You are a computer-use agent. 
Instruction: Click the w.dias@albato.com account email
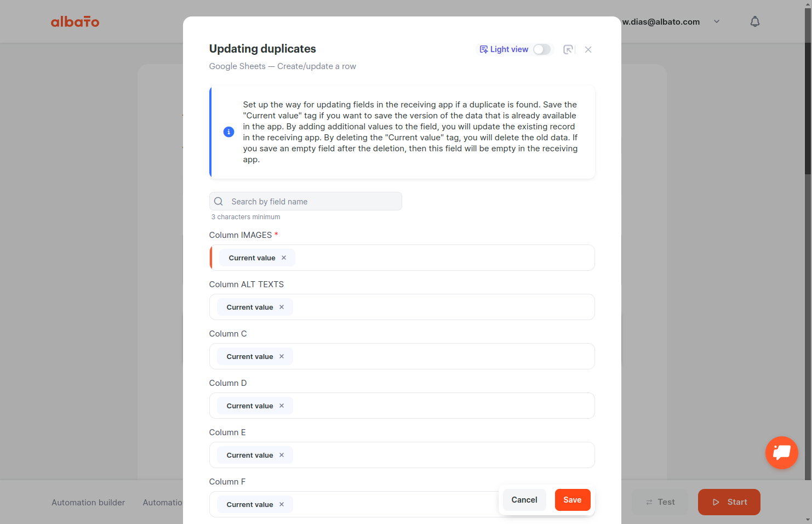pos(661,22)
